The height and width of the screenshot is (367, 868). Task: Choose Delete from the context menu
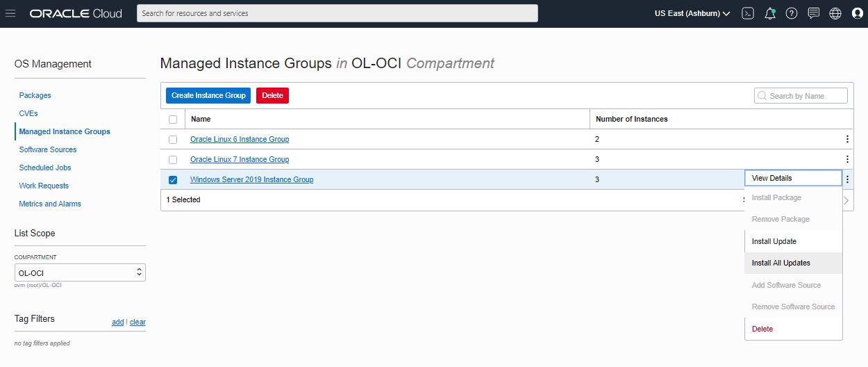[x=793, y=329]
